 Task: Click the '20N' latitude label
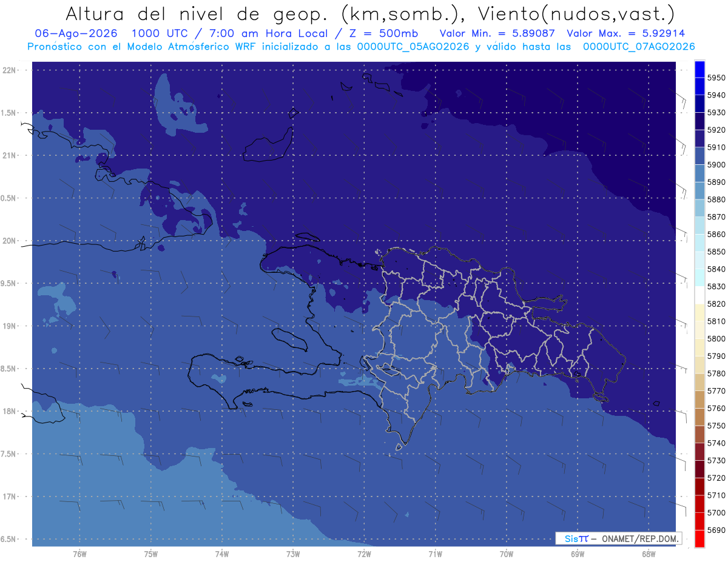click(10, 241)
